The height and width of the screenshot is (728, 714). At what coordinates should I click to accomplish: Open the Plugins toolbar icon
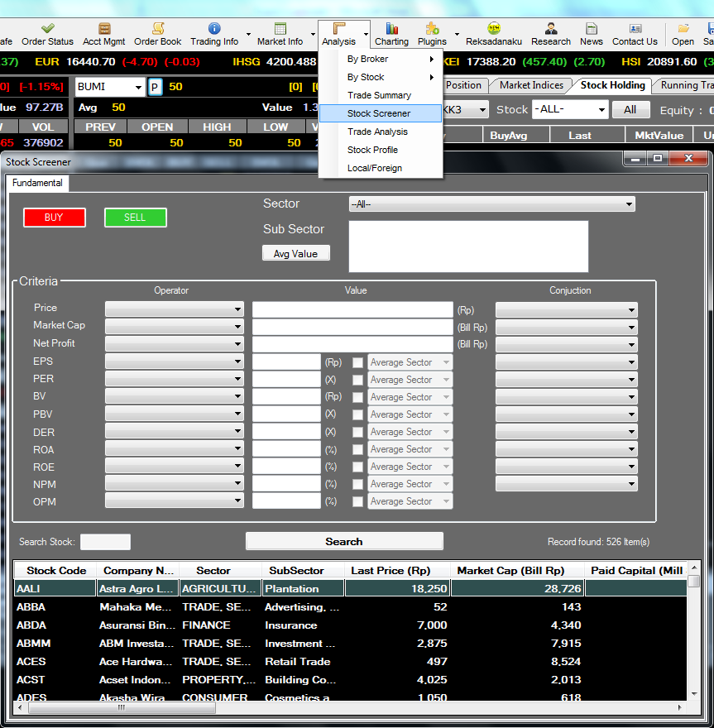[432, 34]
